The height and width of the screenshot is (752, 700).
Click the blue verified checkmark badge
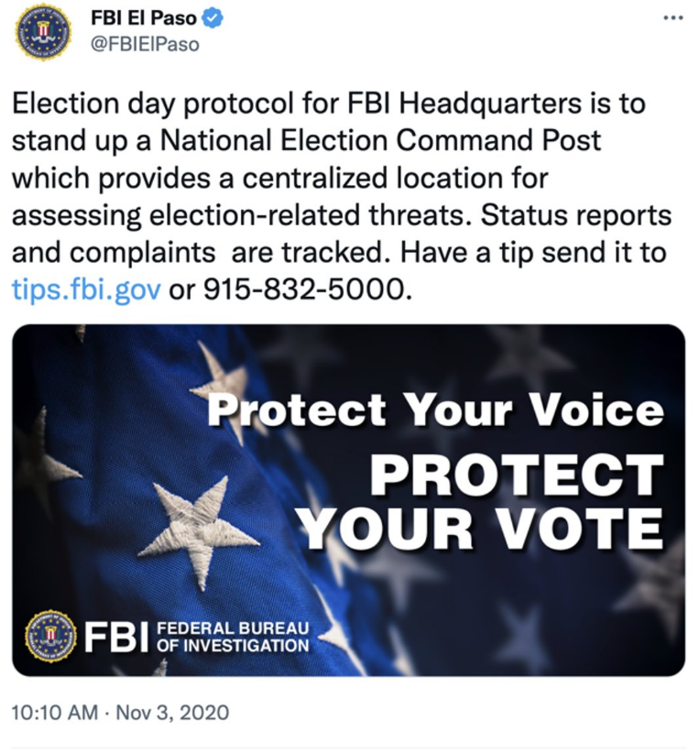pos(212,18)
